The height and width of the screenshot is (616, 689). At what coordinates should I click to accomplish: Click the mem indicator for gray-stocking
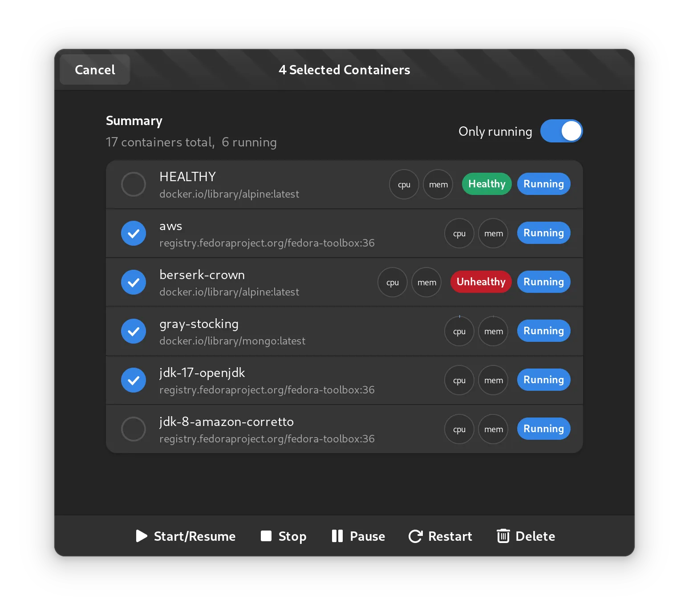click(x=493, y=331)
